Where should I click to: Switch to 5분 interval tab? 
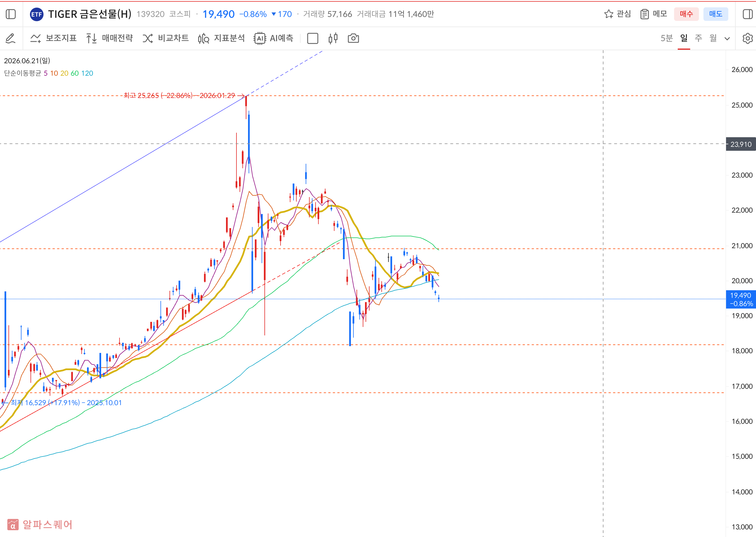pos(667,38)
